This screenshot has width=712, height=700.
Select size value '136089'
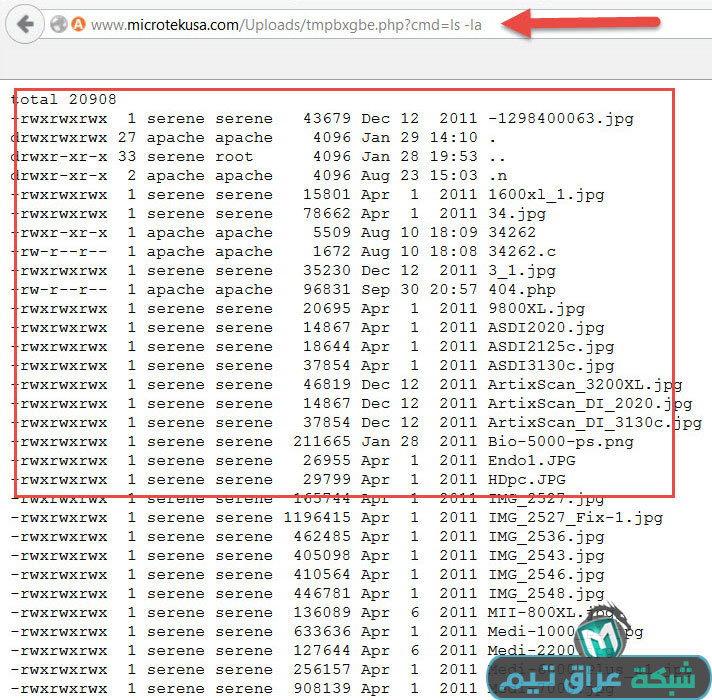[x=322, y=612]
